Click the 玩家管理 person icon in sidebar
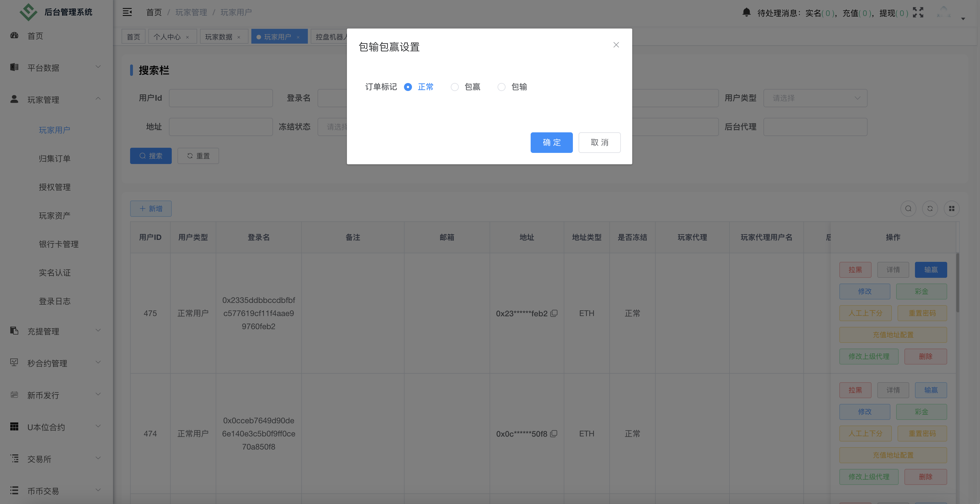The width and height of the screenshot is (980, 504). [14, 99]
